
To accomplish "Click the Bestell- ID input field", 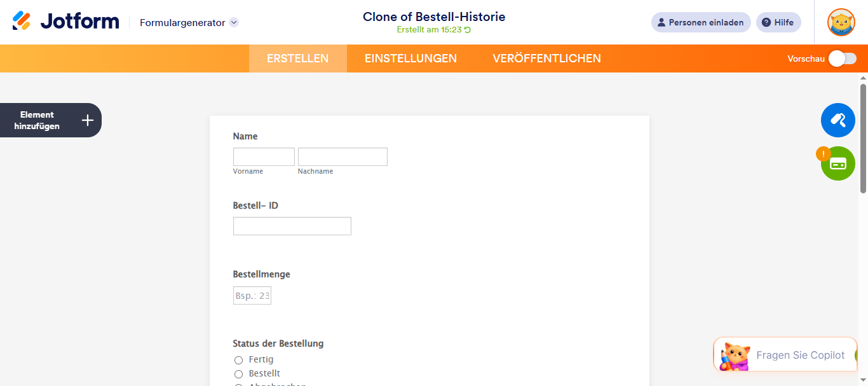I will tap(292, 226).
